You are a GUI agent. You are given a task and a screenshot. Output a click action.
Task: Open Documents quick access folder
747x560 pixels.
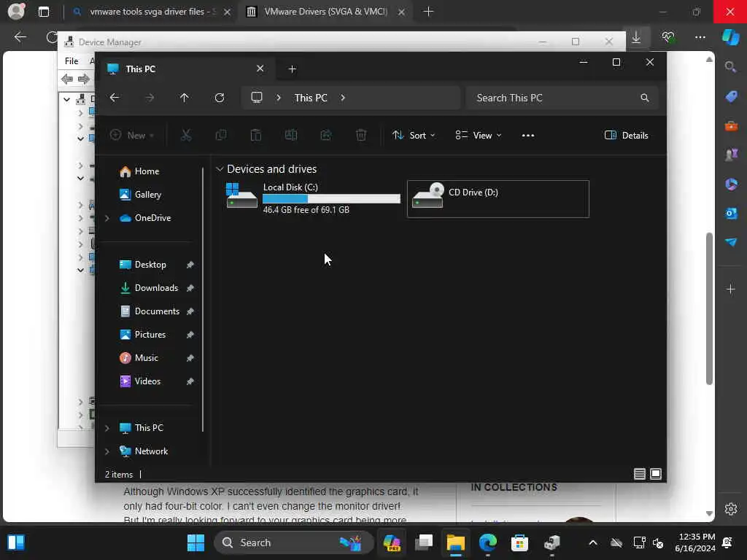[x=157, y=311]
